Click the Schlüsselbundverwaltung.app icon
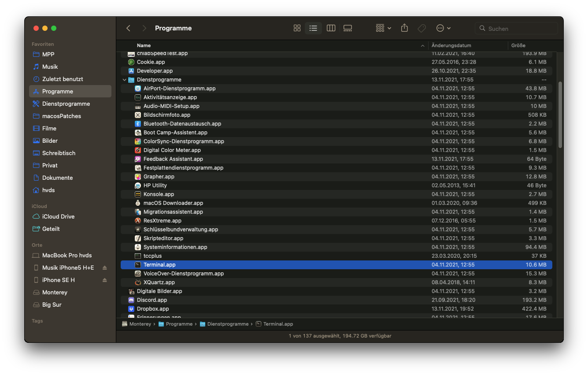This screenshot has width=588, height=375. pyautogui.click(x=138, y=230)
